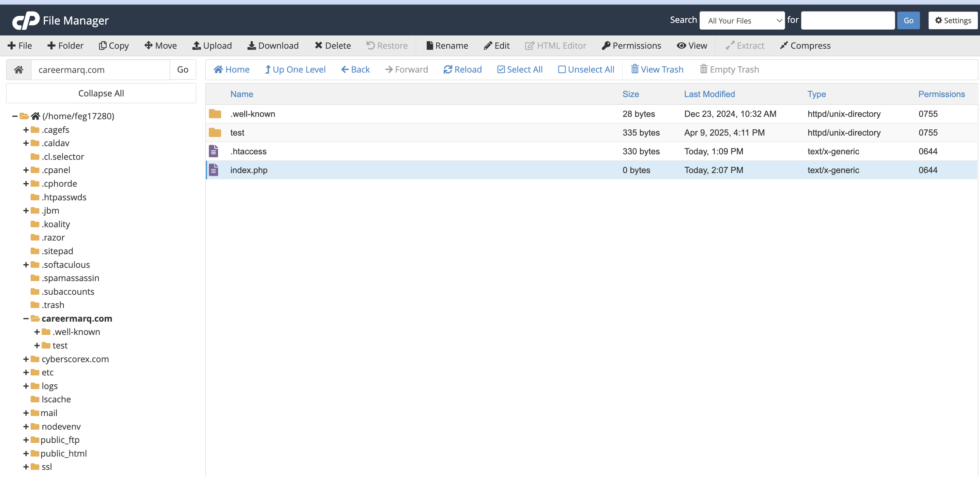Viewport: 980px width, 477px height.
Task: Click the Upload toolbar icon
Action: (x=196, y=46)
